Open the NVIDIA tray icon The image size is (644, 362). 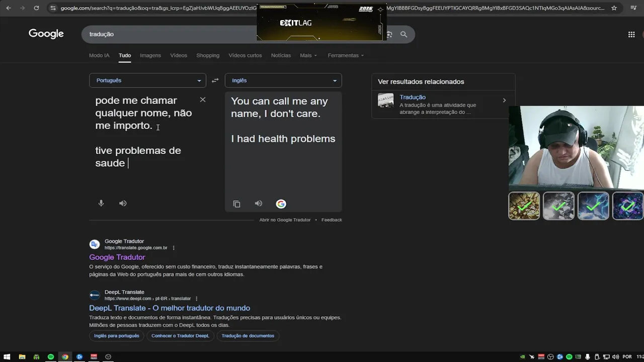pos(523,357)
